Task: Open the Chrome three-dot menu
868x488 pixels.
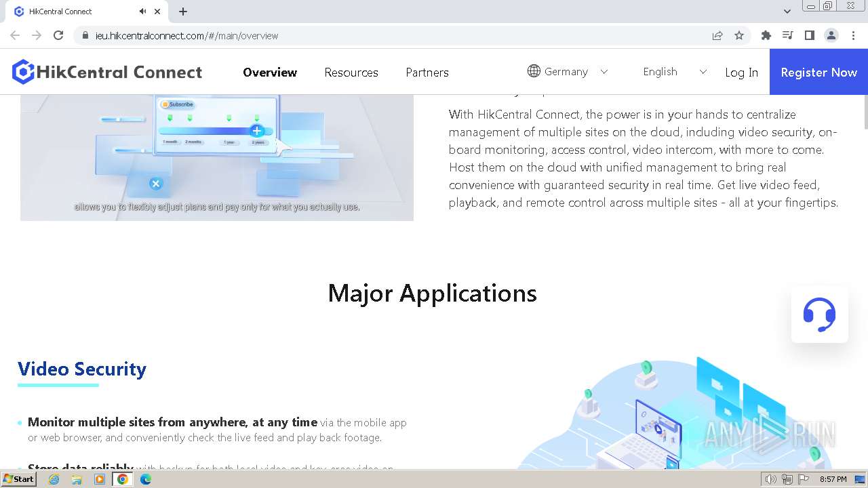Action: [853, 35]
